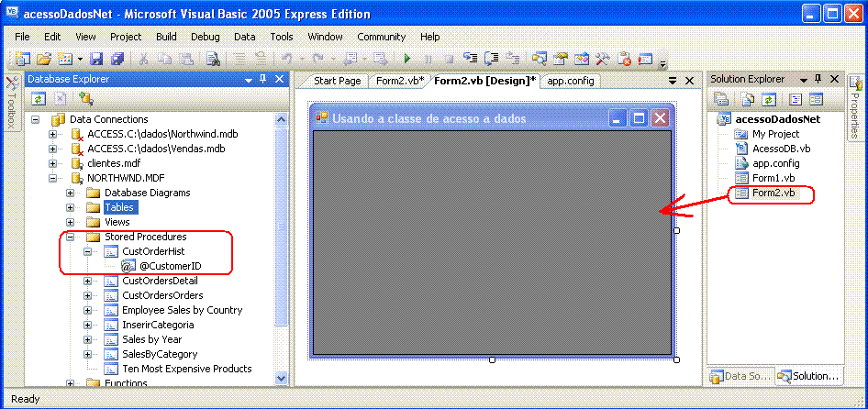Open the Project menu
Viewport: 868px width, 409px height.
pyautogui.click(x=126, y=37)
